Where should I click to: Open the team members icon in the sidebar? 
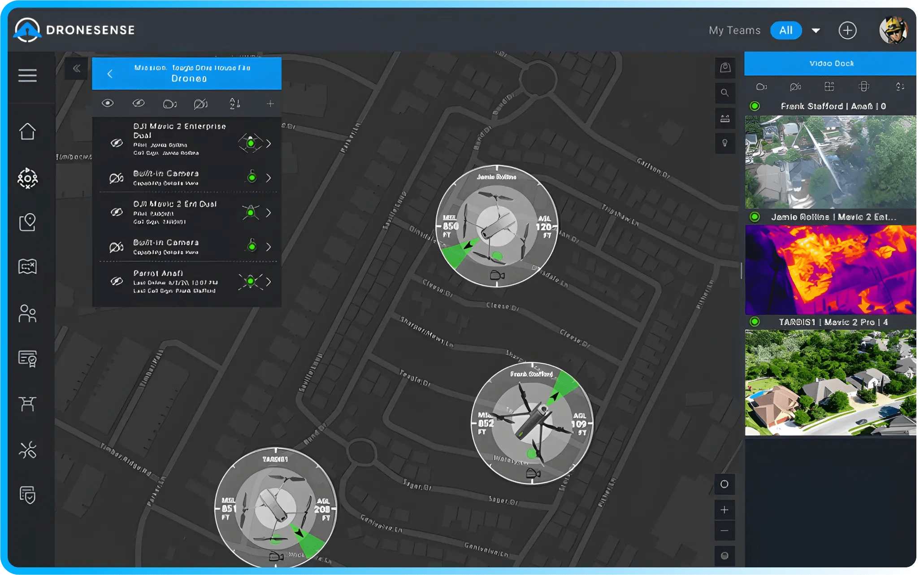click(x=28, y=314)
